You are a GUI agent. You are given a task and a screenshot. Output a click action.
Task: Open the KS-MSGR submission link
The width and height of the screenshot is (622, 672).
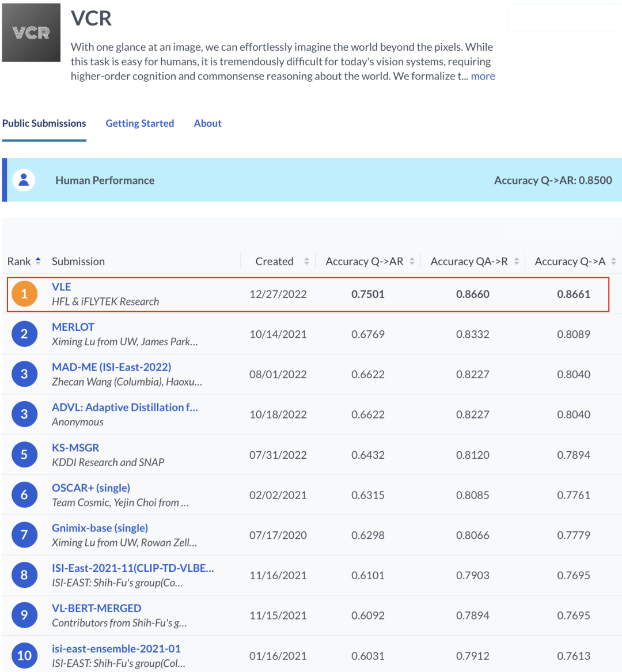click(x=75, y=448)
